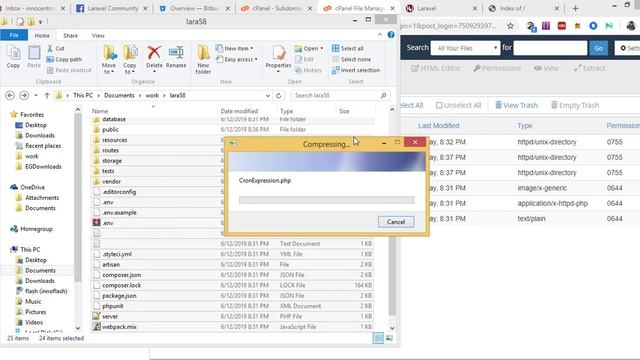The width and height of the screenshot is (640, 360).
Task: Open the Move to ribbon button
Action: click(x=109, y=60)
